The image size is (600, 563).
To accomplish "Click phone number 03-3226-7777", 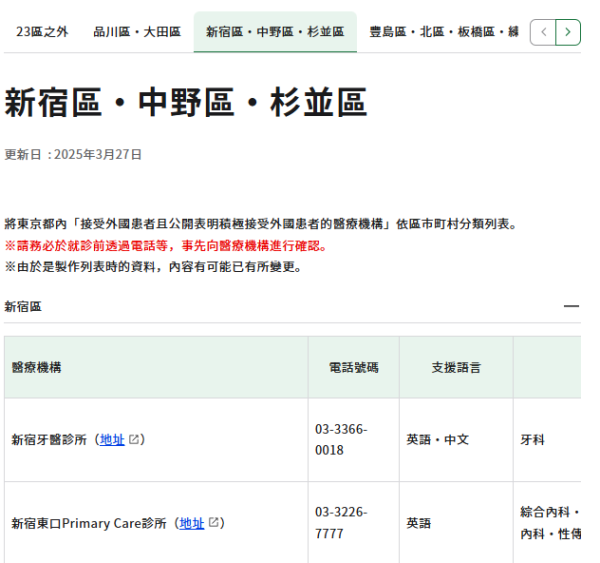I will click(x=341, y=523).
